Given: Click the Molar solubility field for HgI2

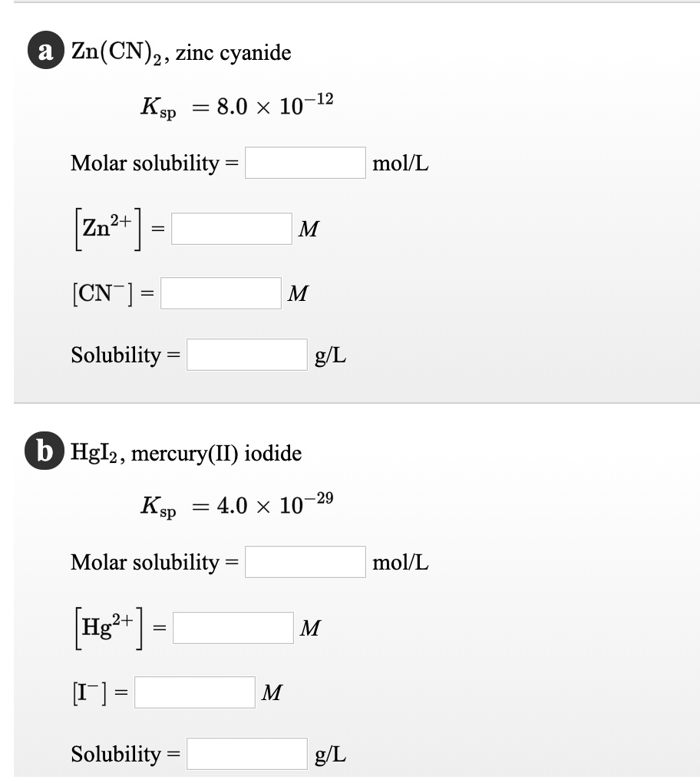Looking at the screenshot, I should 305,561.
